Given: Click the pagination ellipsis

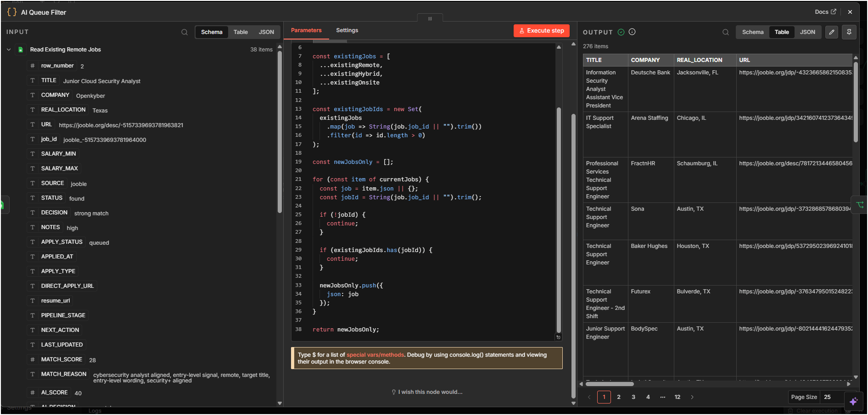Looking at the screenshot, I should coord(663,397).
